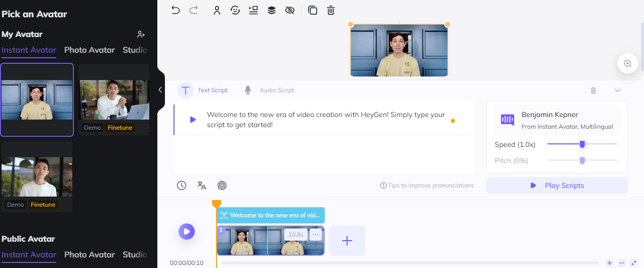Open the ChatGPT script writer icon

[x=222, y=185]
